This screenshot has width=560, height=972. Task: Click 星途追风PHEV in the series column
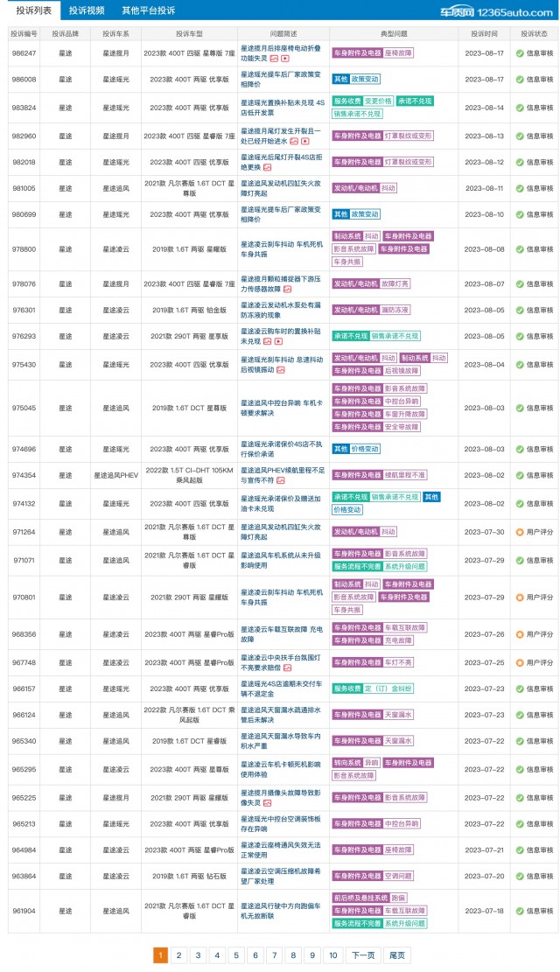click(x=116, y=475)
